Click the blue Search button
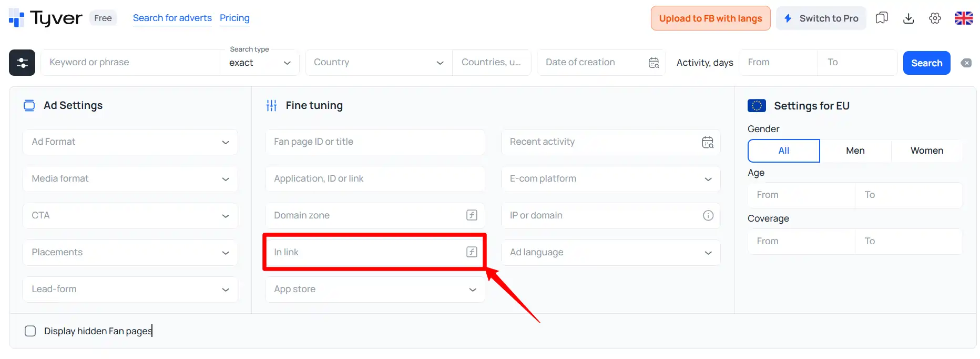980x359 pixels. pos(926,63)
